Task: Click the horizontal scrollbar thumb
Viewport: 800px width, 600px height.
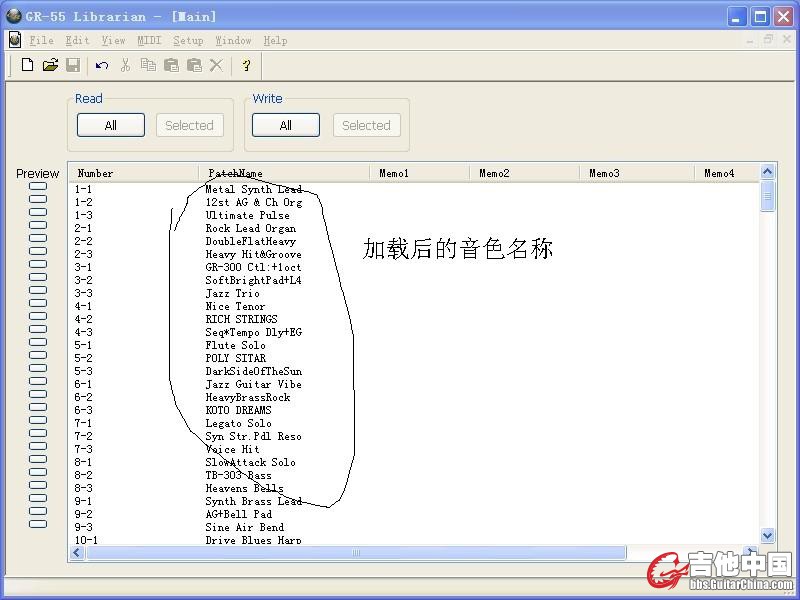Action: pyautogui.click(x=356, y=552)
